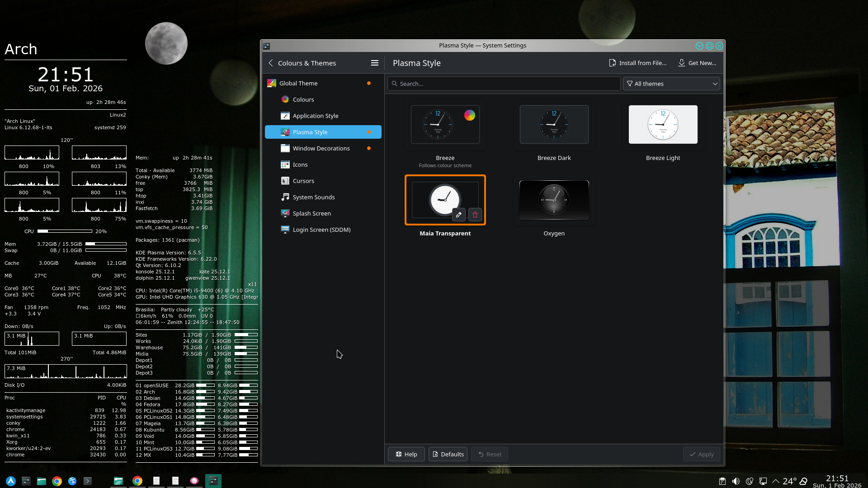Click the edit pencil icon on Maia Transparent

click(458, 215)
